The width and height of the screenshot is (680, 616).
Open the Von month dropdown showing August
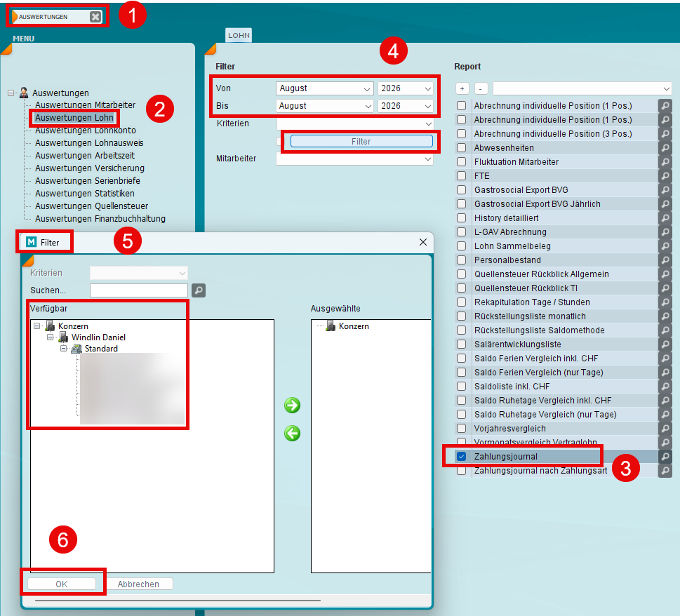pyautogui.click(x=324, y=88)
